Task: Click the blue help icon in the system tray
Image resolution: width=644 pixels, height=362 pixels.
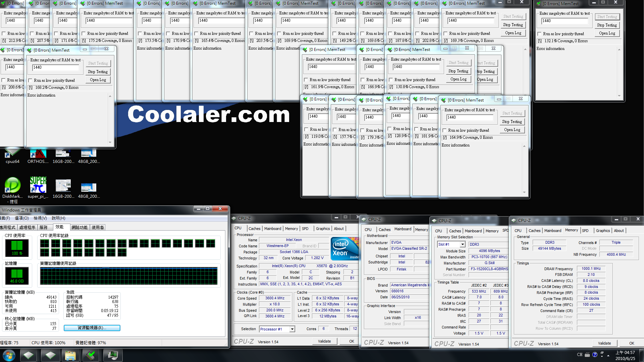Action: click(x=595, y=355)
